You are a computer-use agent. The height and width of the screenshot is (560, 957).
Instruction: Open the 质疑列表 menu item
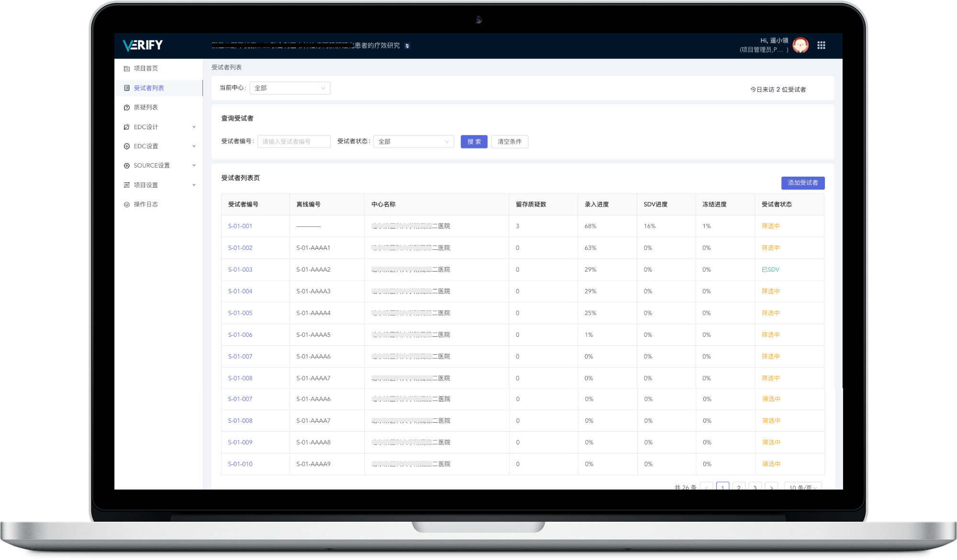pyautogui.click(x=146, y=107)
